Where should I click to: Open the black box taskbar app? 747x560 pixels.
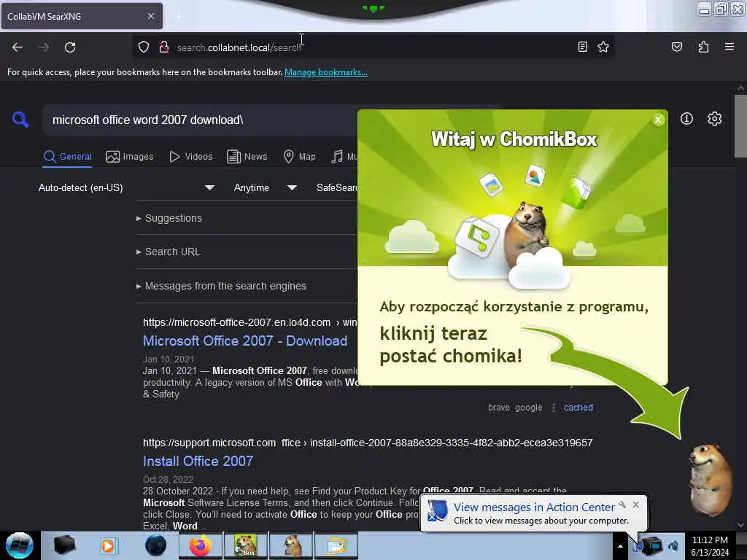pyautogui.click(x=64, y=545)
